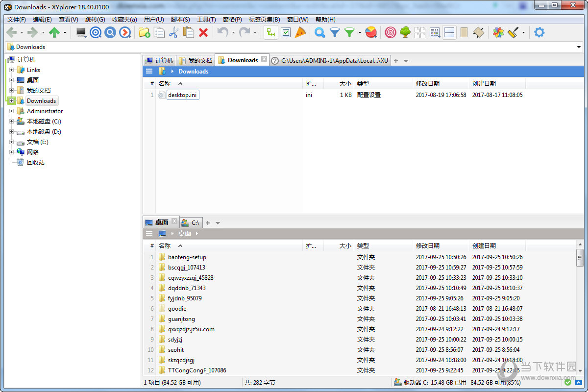
Task: Open the address bar dropdown arrow
Action: [x=579, y=47]
